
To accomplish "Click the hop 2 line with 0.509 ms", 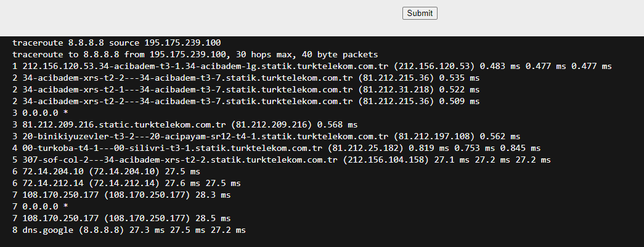I will click(246, 102).
